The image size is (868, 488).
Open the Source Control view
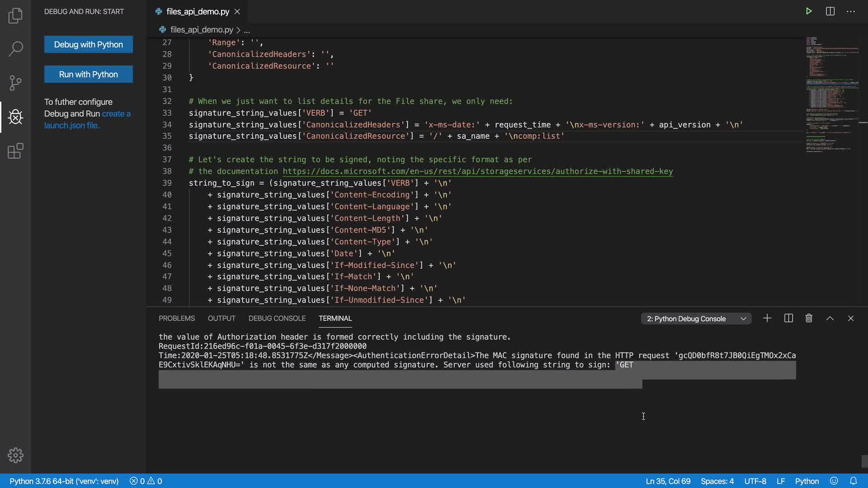tap(15, 83)
